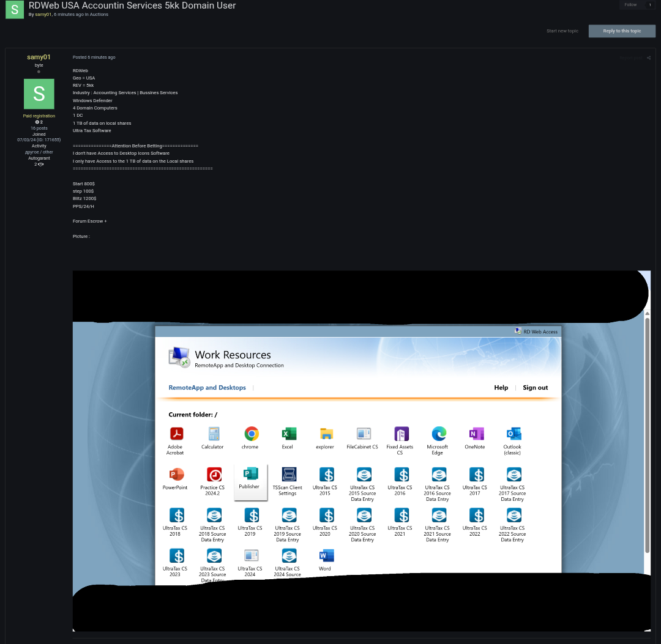
Task: Open the TSScan Client Settings icon
Action: [288, 475]
